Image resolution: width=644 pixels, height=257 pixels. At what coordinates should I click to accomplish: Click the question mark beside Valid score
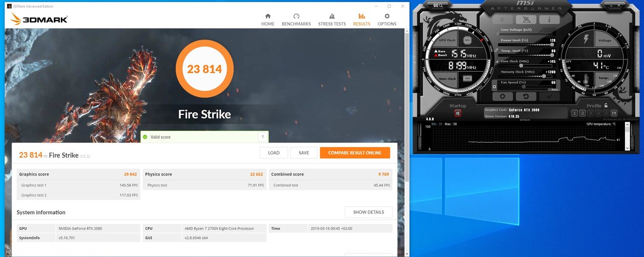click(263, 137)
